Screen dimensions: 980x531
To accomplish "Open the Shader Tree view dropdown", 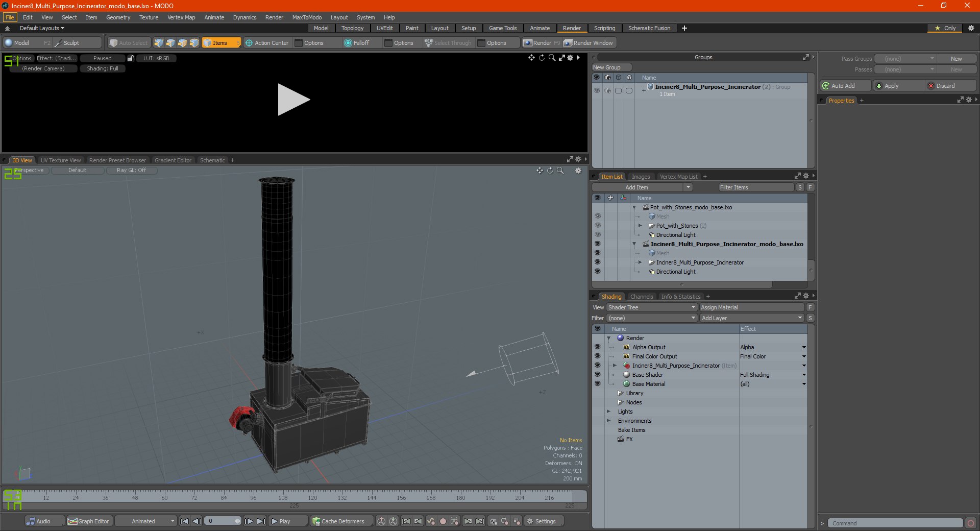I will (x=652, y=307).
